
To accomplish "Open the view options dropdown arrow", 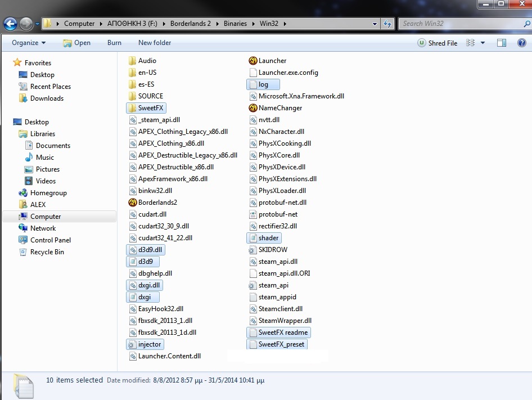I will click(x=483, y=43).
